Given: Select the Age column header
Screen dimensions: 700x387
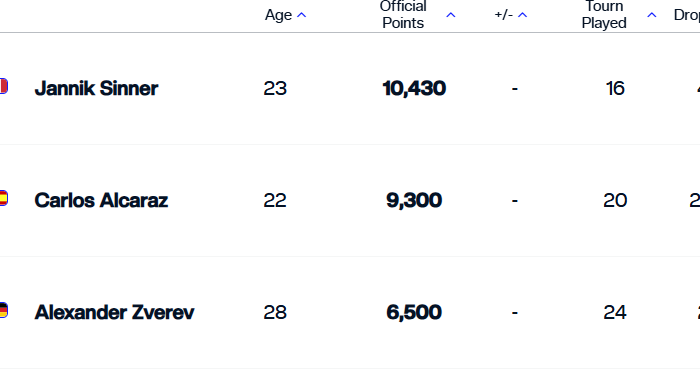Looking at the screenshot, I should click(x=279, y=15).
